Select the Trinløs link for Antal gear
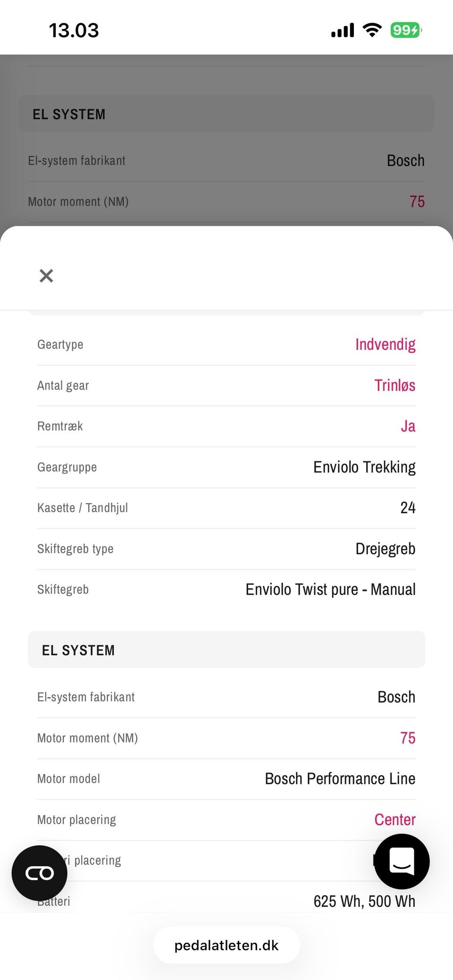The height and width of the screenshot is (980, 453). tap(394, 385)
